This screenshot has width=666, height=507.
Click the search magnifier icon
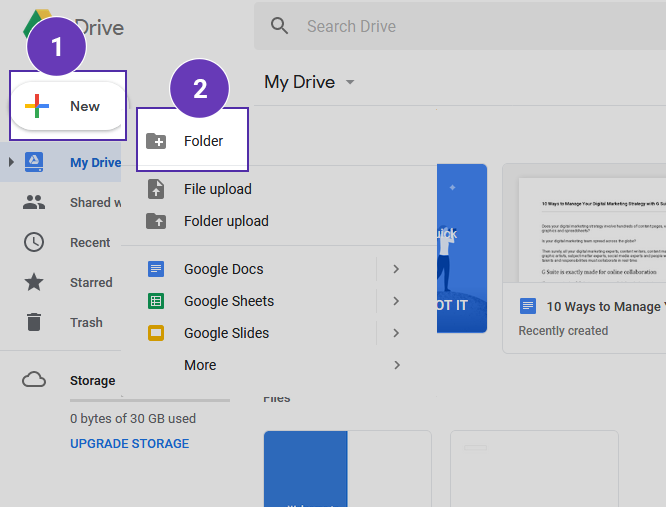(279, 26)
